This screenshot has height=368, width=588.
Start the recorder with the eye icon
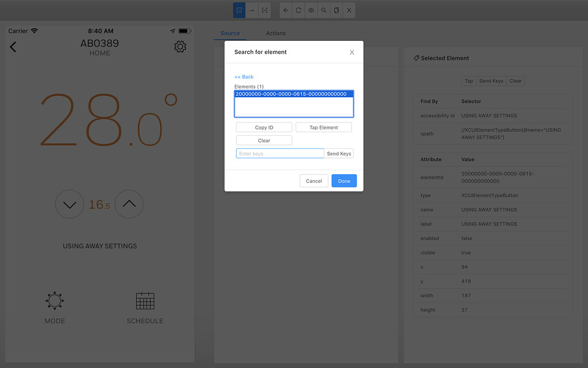[311, 10]
